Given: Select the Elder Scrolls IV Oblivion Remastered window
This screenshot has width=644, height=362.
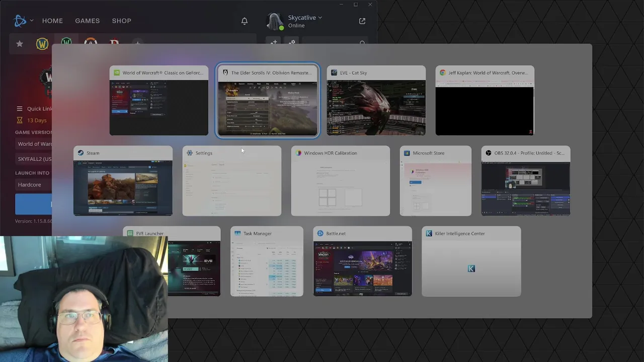Looking at the screenshot, I should point(268,101).
